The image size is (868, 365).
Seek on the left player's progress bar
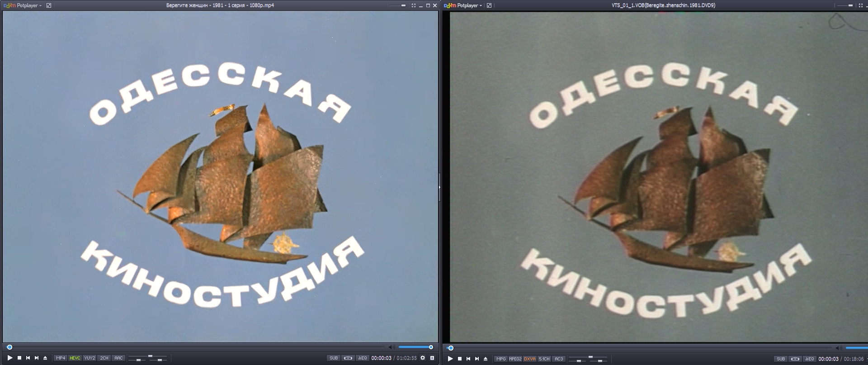[196, 347]
